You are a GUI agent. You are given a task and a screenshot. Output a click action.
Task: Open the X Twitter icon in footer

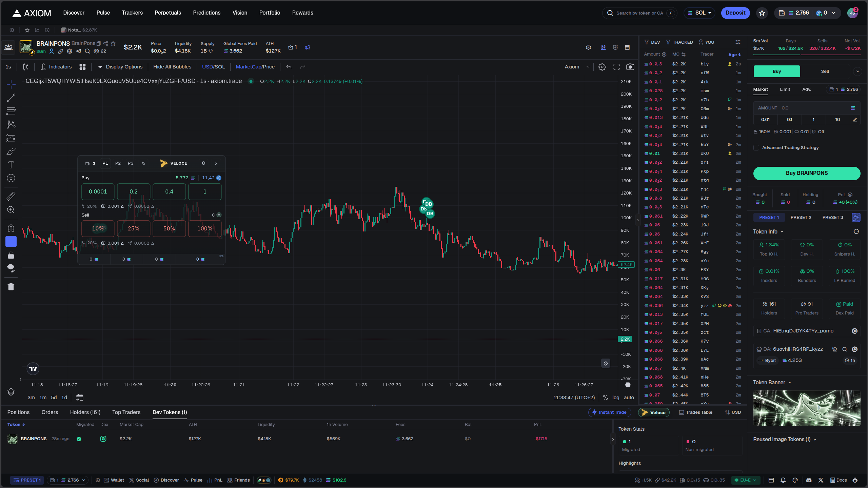821,480
